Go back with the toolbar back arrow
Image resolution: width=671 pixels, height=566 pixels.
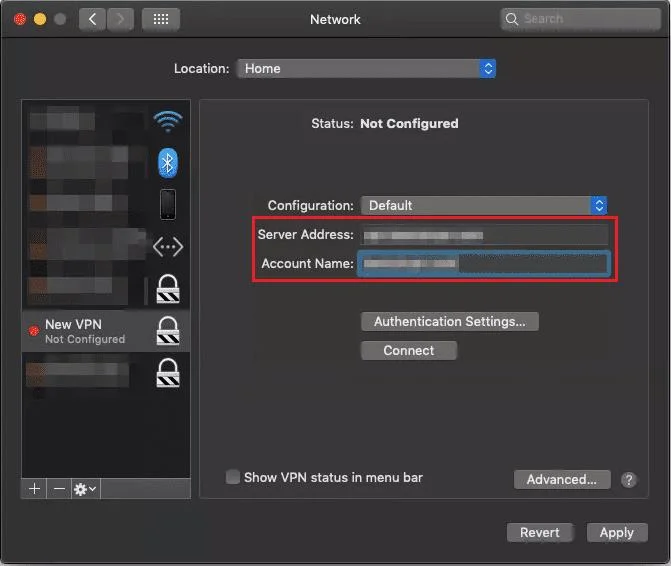[x=92, y=19]
